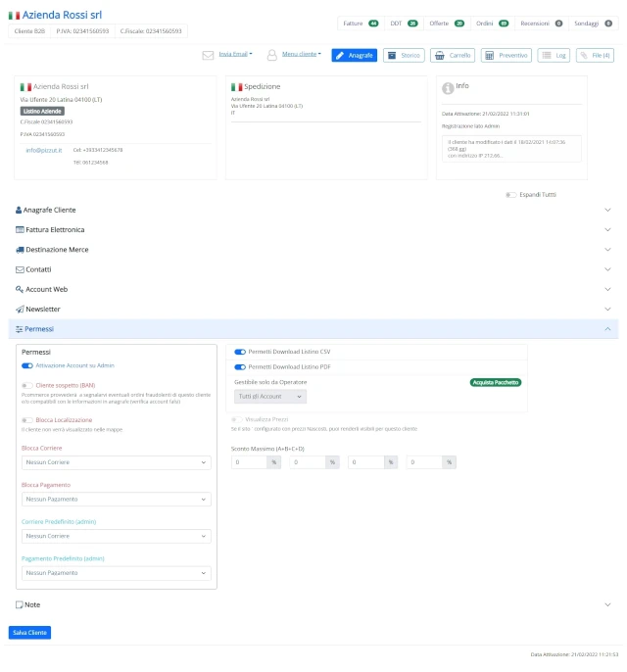Screen dimensions: 627x672
Task: Open Invia Email menu
Action: [x=235, y=54]
